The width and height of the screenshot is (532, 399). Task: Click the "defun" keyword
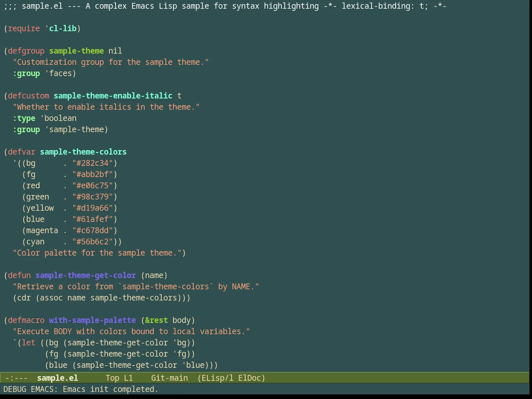[19, 275]
